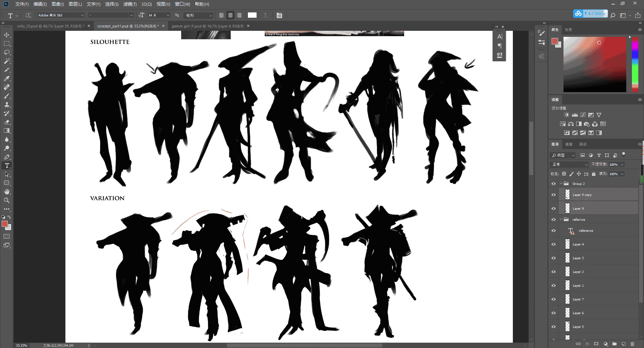Click the layer opacity value field
This screenshot has width=644, height=348.
coord(614,164)
